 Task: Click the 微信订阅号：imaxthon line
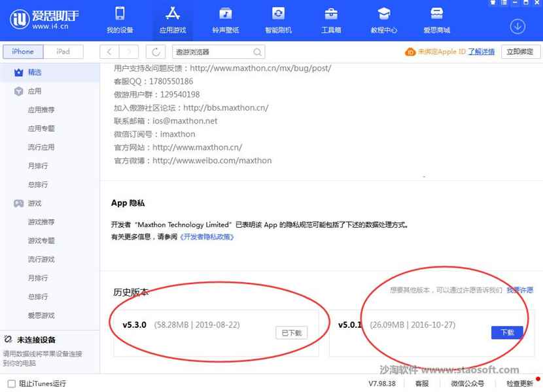point(154,134)
